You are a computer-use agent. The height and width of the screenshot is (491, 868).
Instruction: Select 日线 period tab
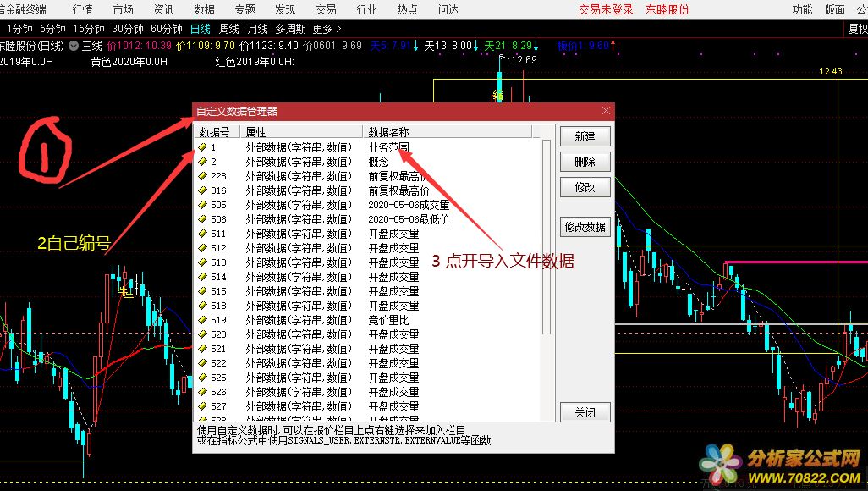201,29
